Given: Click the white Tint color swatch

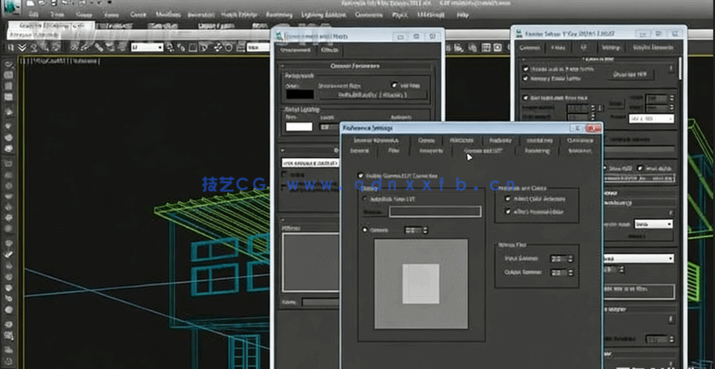Looking at the screenshot, I should coord(299,126).
